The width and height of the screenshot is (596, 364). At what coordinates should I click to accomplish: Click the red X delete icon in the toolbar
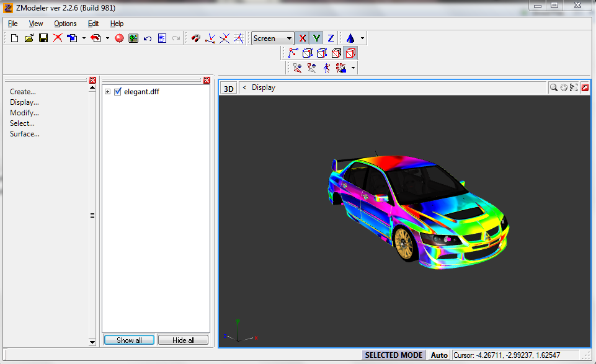(x=58, y=38)
